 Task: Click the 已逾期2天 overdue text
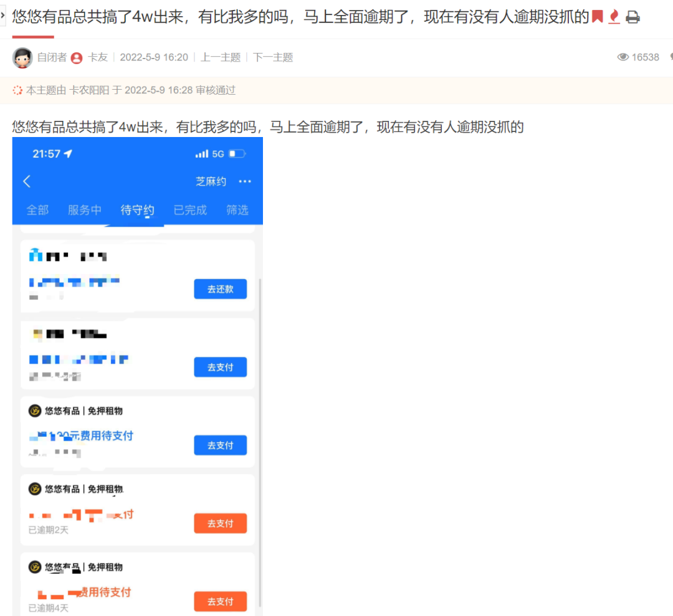pos(48,530)
